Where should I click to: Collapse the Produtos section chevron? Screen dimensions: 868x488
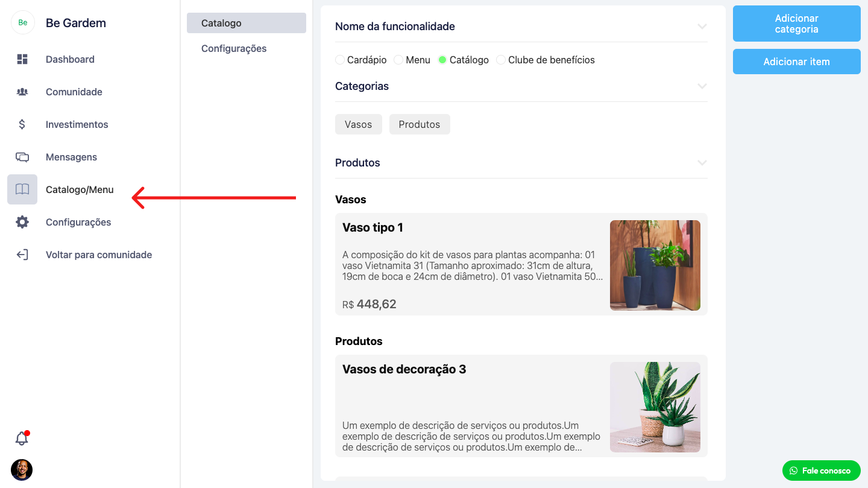702,163
